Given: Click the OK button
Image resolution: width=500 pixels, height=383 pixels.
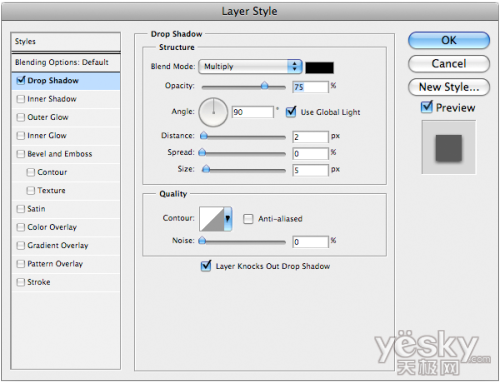Looking at the screenshot, I should [x=449, y=40].
